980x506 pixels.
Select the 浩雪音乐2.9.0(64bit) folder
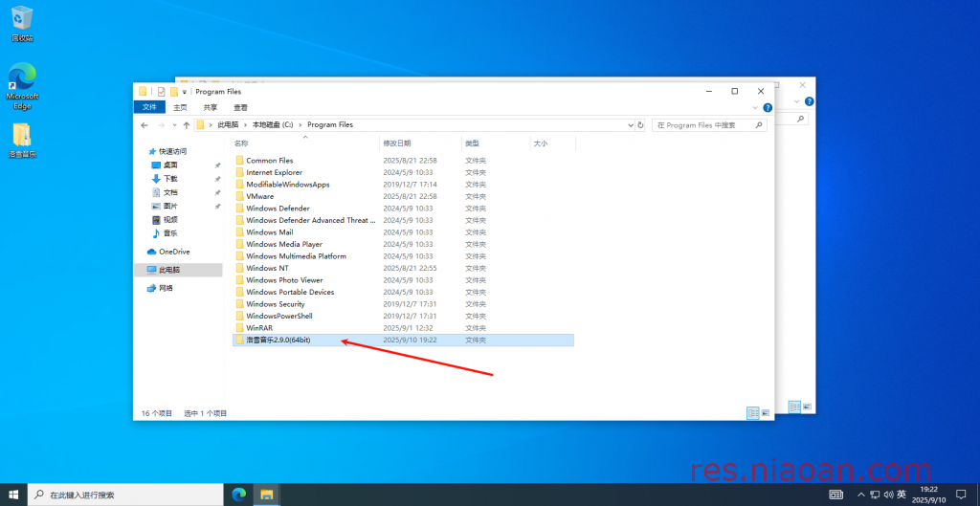(403, 340)
